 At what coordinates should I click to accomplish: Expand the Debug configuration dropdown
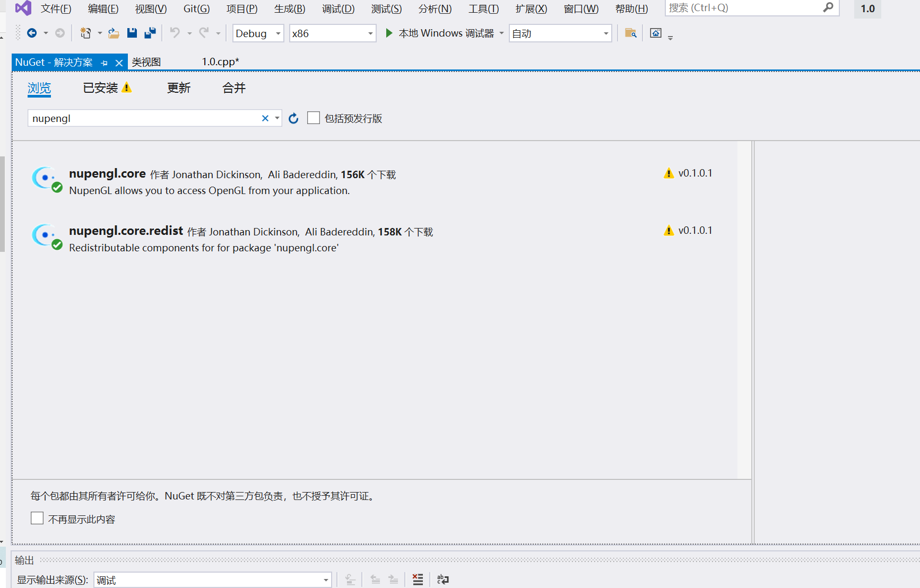pos(278,33)
